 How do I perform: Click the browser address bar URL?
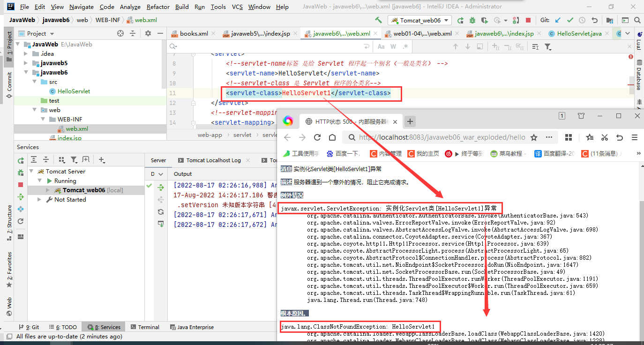(442, 137)
